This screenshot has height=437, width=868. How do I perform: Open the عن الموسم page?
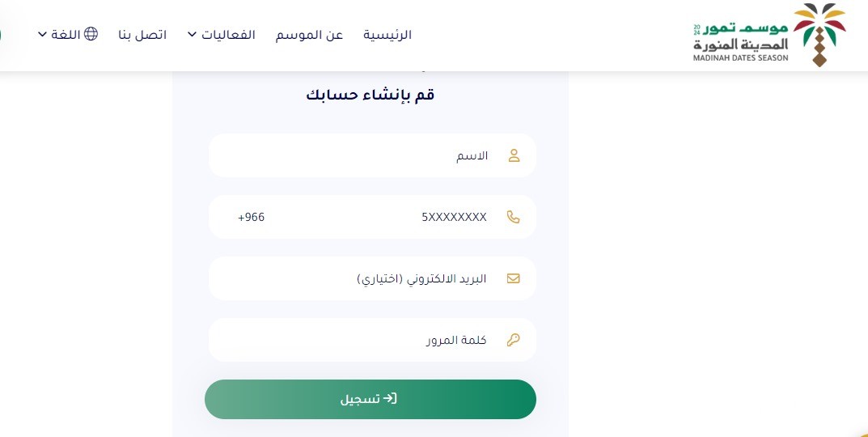[310, 35]
